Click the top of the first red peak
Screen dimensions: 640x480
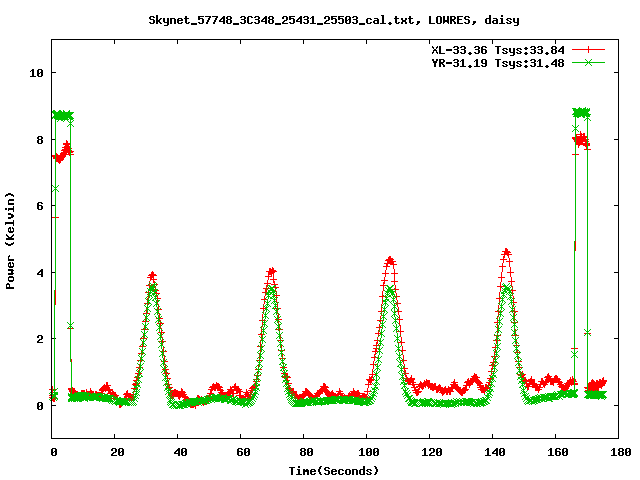[x=152, y=275]
